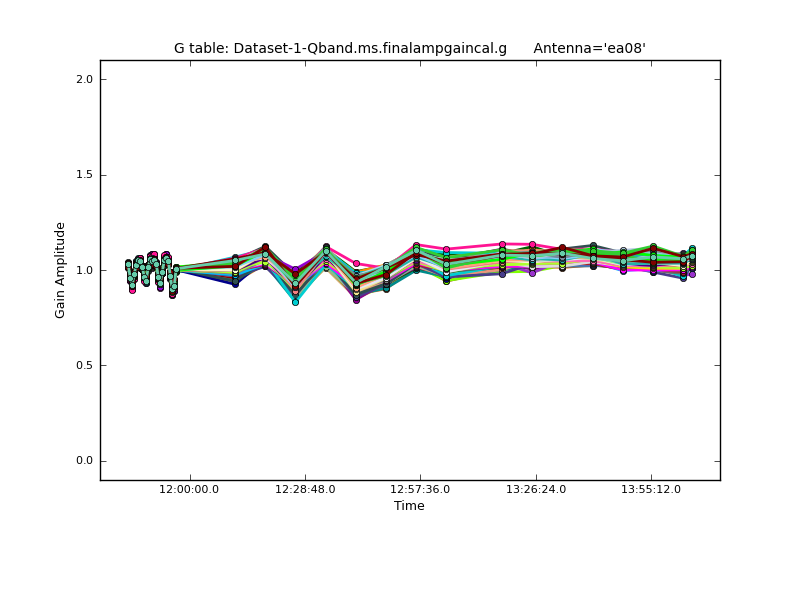Click the Antenna='ea08' label in title
This screenshot has width=800, height=600.
(x=589, y=48)
